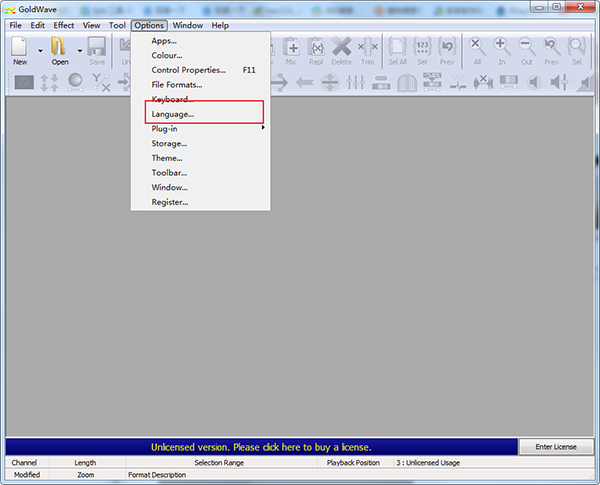This screenshot has width=600, height=485.
Task: Click the zoom In magnifier icon
Action: (502, 47)
